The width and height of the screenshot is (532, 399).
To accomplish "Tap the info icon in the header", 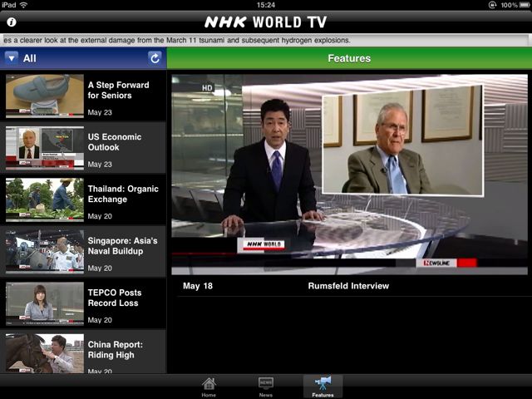I will (x=12, y=22).
